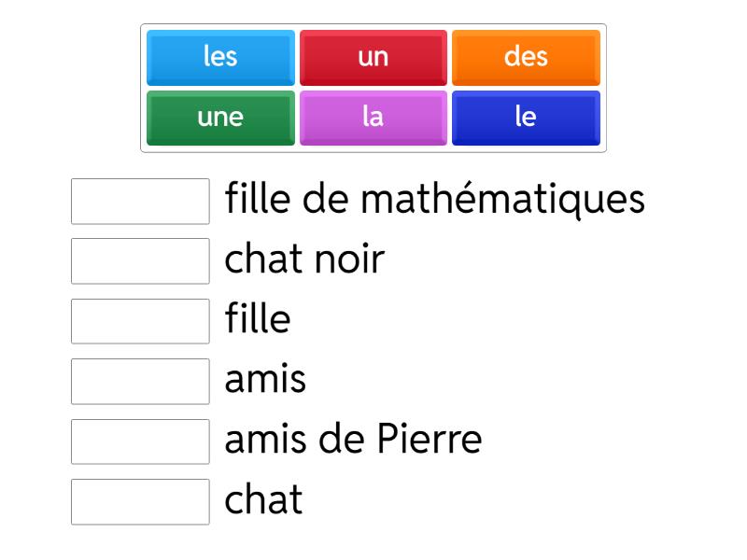This screenshot has height=560, width=747.
Task: Select the purple "la" word tile
Action: coord(373,118)
